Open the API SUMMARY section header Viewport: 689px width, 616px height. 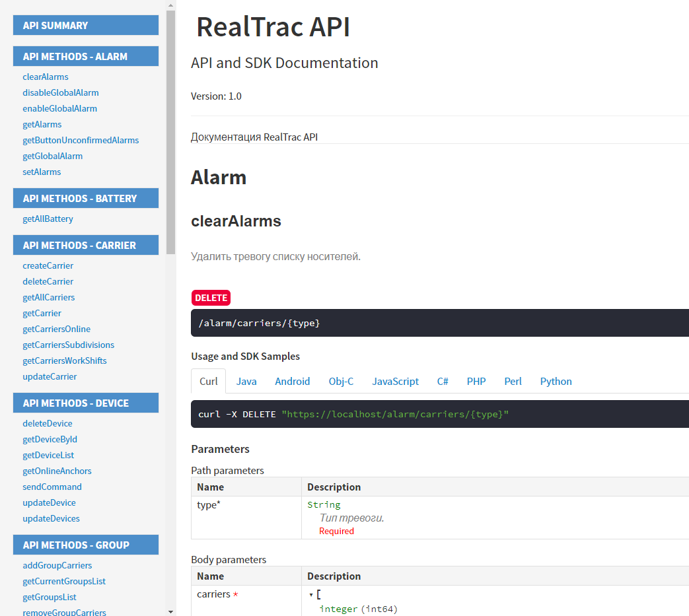click(x=86, y=25)
